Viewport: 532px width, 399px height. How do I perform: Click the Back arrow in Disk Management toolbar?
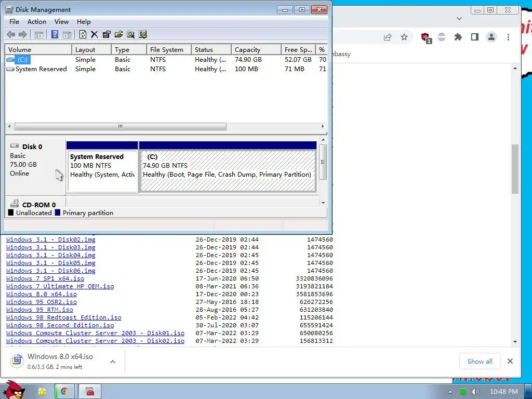tap(11, 34)
